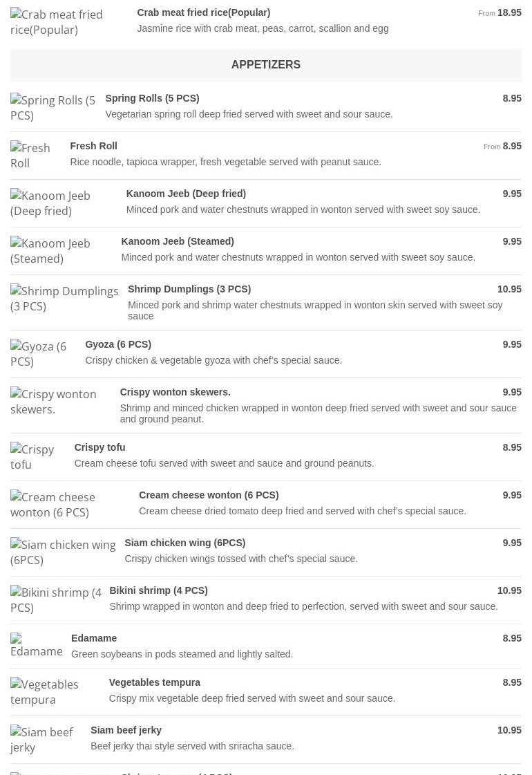The image size is (532, 775).
Task: Click the Spring Rolls (5 PCS) thumbnail image
Action: click(53, 108)
